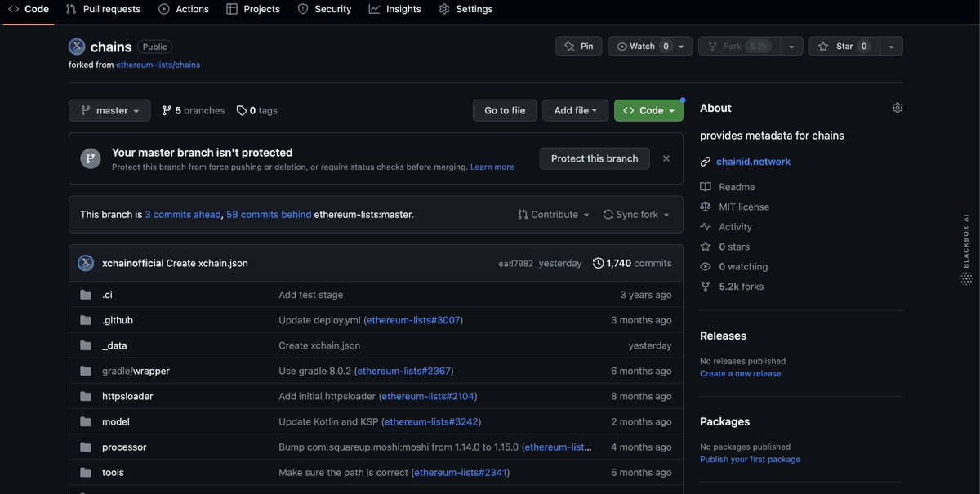The image size is (980, 494).
Task: Open the ethereum-lists#2341 pull request link
Action: [461, 472]
